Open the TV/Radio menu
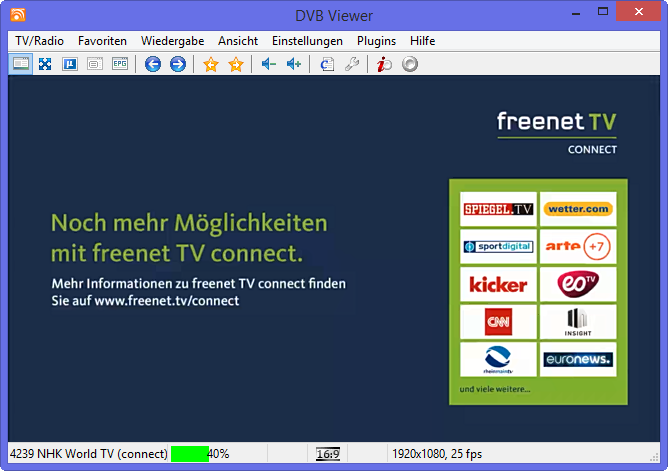Screen dimensions: 668x471 39,41
